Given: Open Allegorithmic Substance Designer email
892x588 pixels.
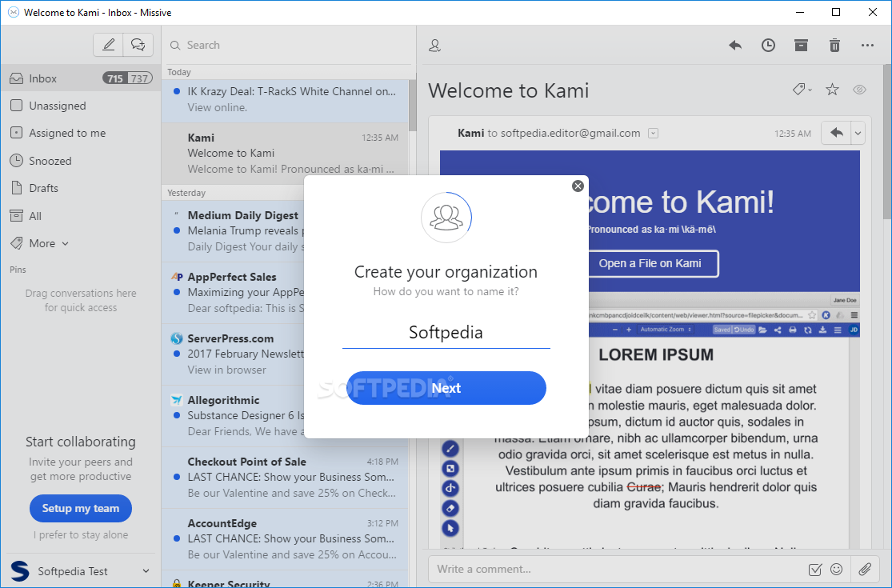Looking at the screenshot, I should (234, 416).
